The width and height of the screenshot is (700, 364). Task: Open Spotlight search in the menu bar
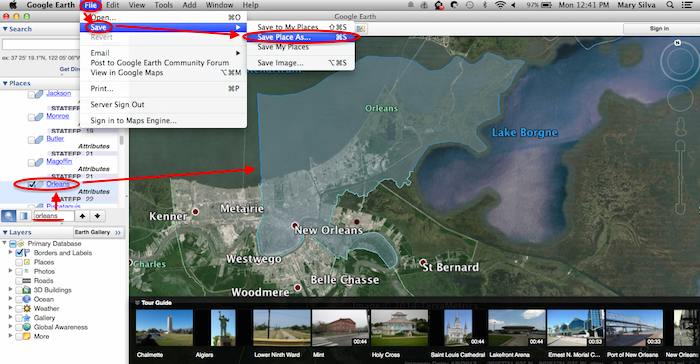point(670,5)
